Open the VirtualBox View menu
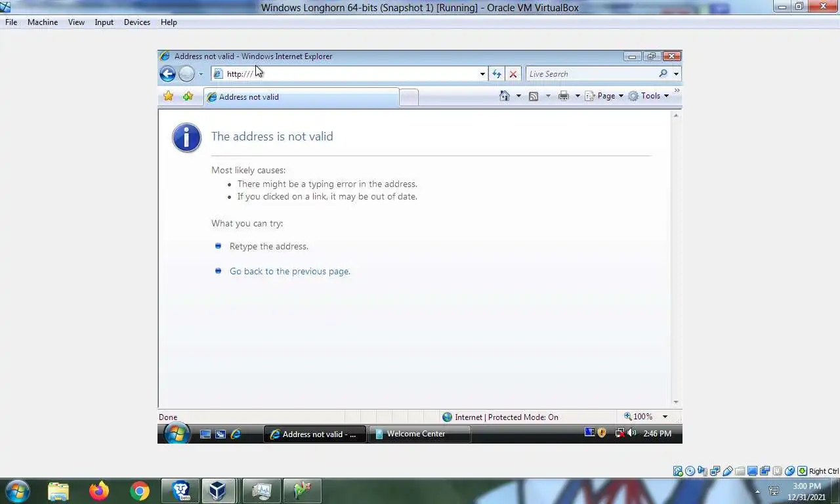The height and width of the screenshot is (504, 840). (x=76, y=22)
